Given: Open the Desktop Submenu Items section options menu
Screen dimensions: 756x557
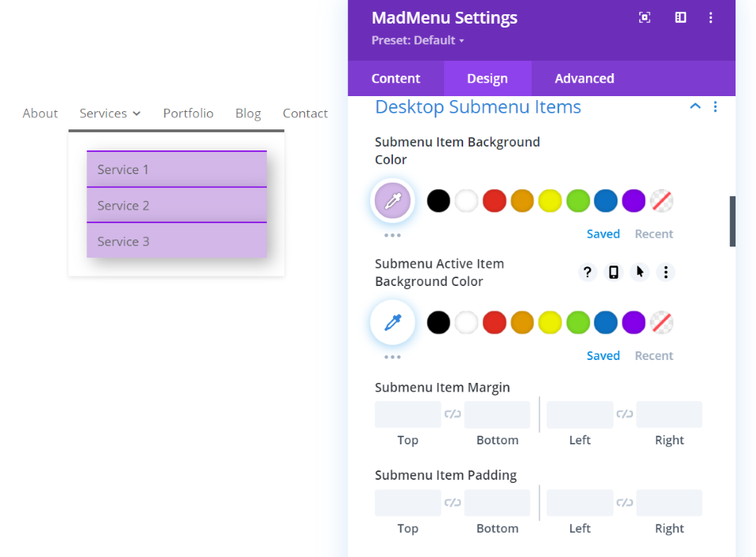Looking at the screenshot, I should point(715,107).
